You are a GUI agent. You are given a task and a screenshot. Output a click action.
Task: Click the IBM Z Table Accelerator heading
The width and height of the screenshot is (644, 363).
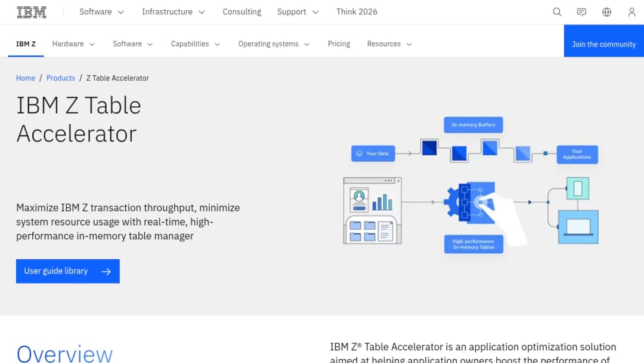coord(79,119)
